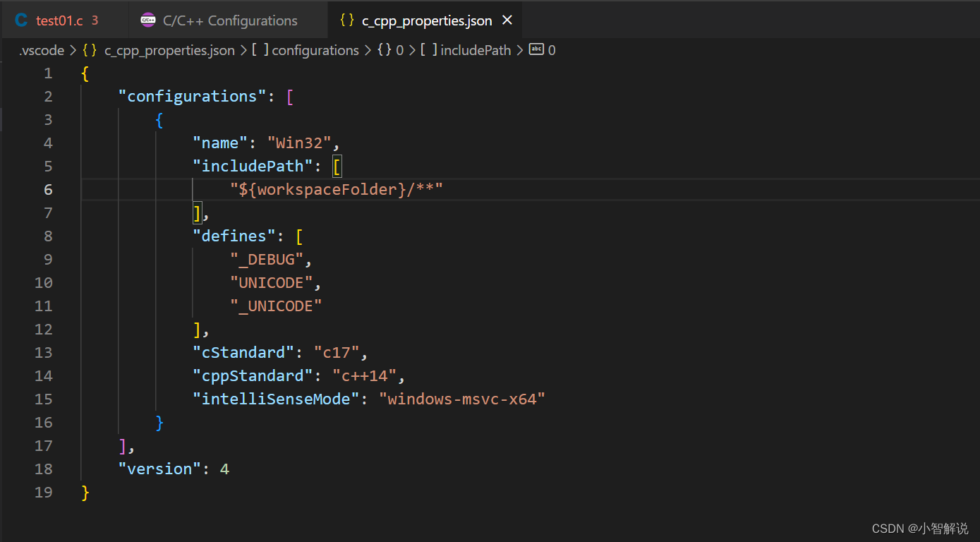Expand the .vscode breadcrumb entry
This screenshot has width=980, height=542.
point(41,50)
